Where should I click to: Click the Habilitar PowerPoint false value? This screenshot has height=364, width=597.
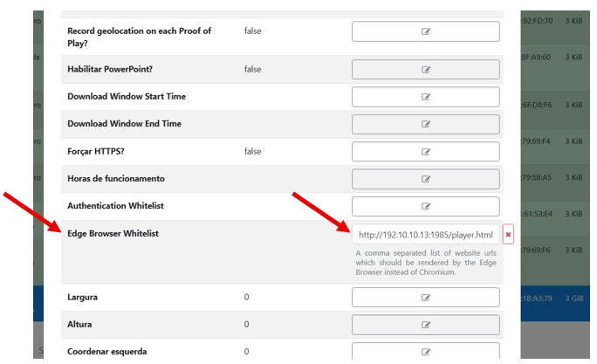252,69
